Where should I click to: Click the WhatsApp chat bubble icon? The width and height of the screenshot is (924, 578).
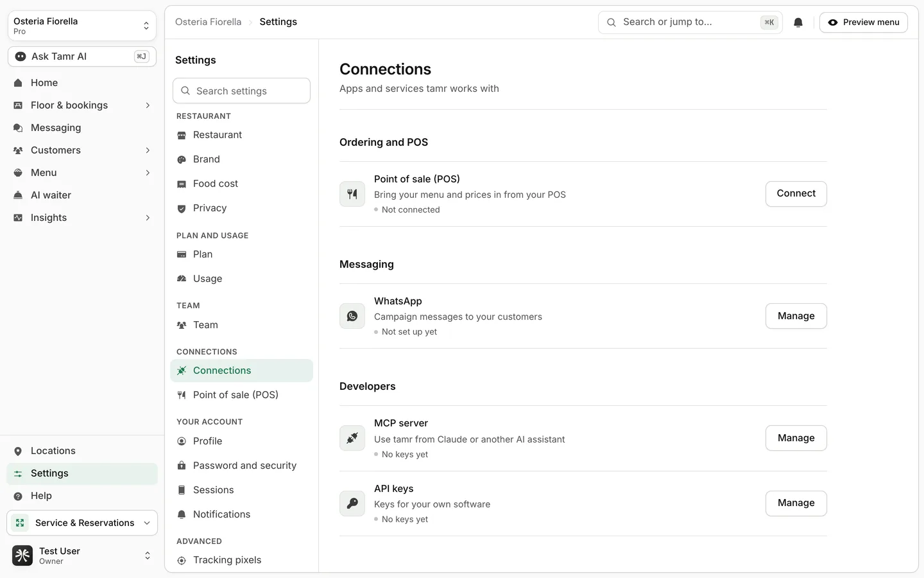coord(352,316)
